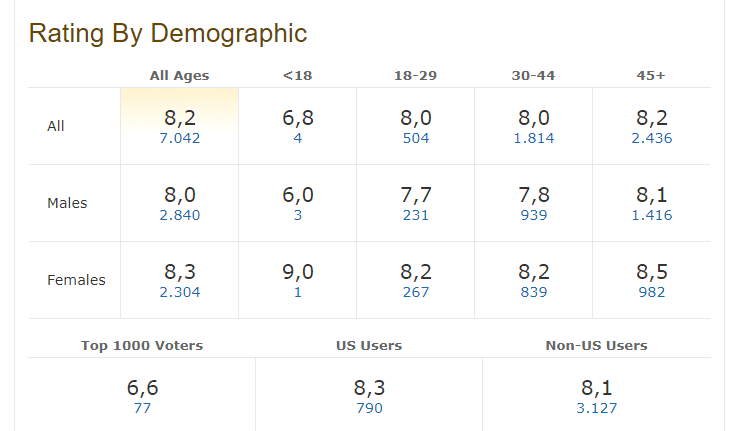
Task: Select Females 18-29 vote count 267
Action: [415, 293]
